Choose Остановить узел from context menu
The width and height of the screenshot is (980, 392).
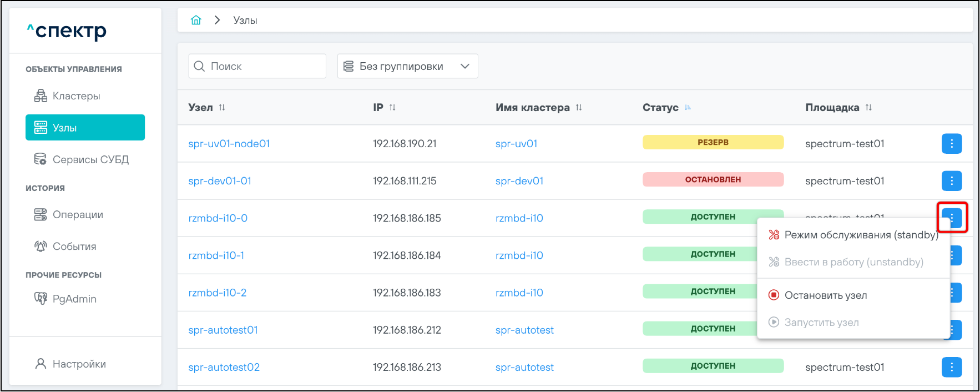point(825,295)
